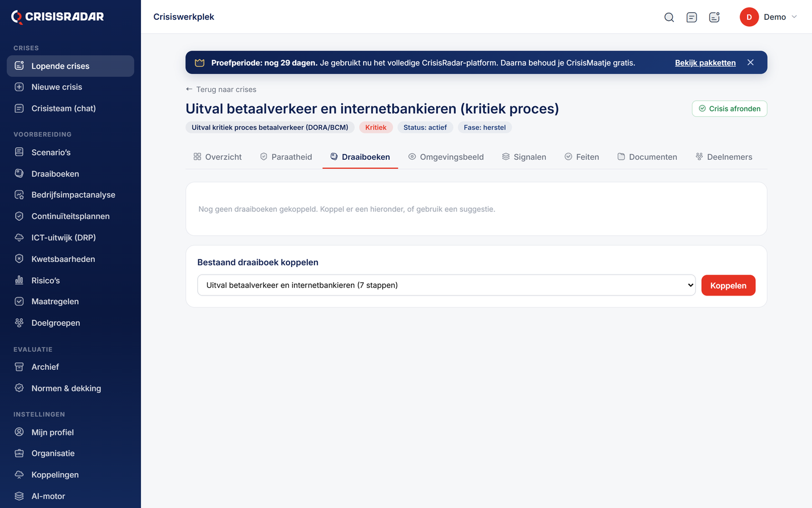812x508 pixels.
Task: Switch to the Overzicht tab
Action: (x=217, y=157)
